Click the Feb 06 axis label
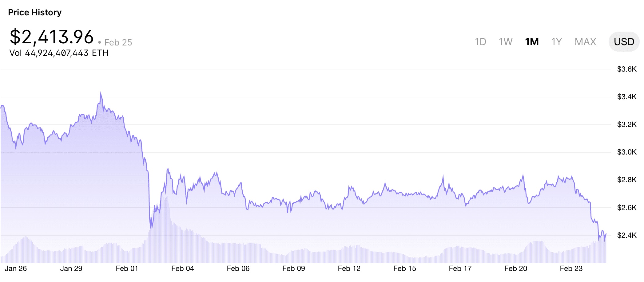This screenshot has height=282, width=644. [238, 268]
